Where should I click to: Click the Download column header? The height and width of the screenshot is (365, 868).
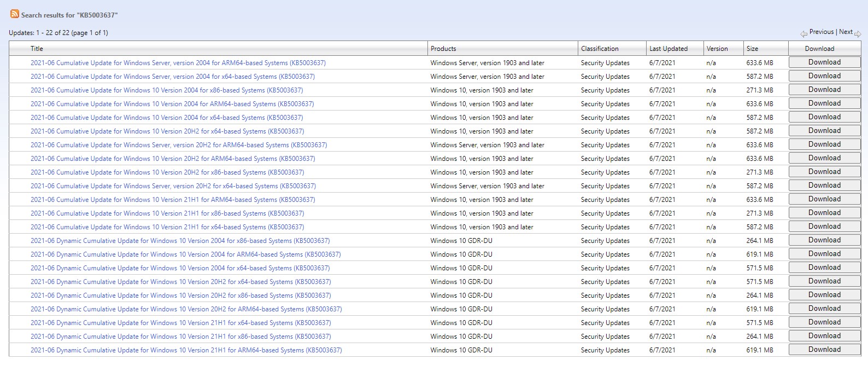tap(819, 49)
